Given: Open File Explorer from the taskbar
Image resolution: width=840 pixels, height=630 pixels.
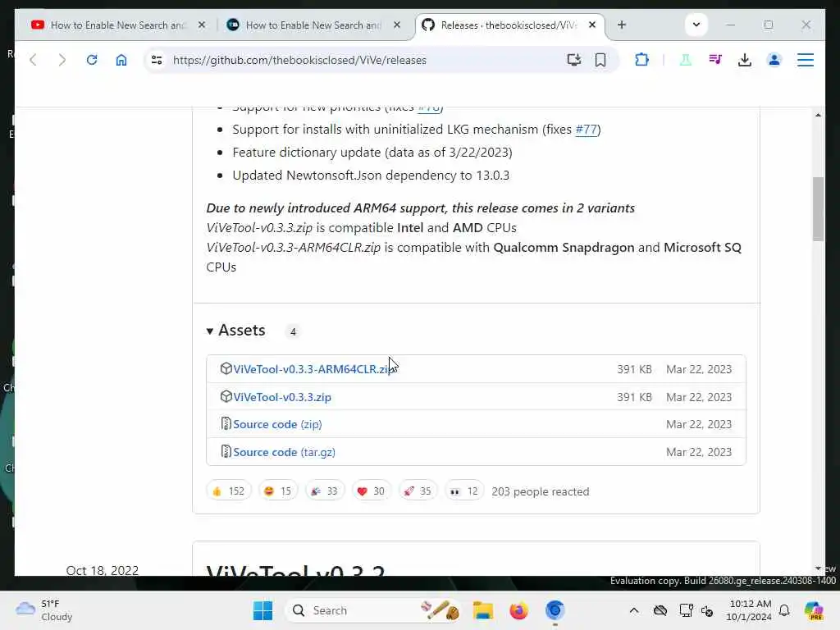Looking at the screenshot, I should (482, 610).
